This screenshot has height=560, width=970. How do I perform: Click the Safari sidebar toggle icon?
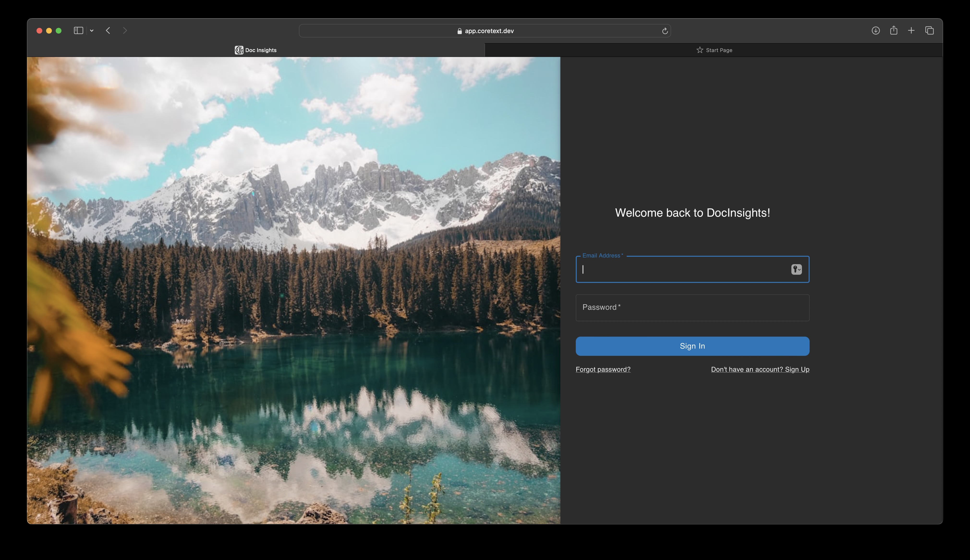[79, 30]
